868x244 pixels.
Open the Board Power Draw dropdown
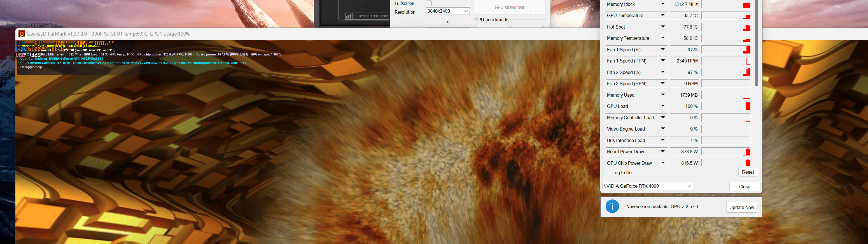662,152
